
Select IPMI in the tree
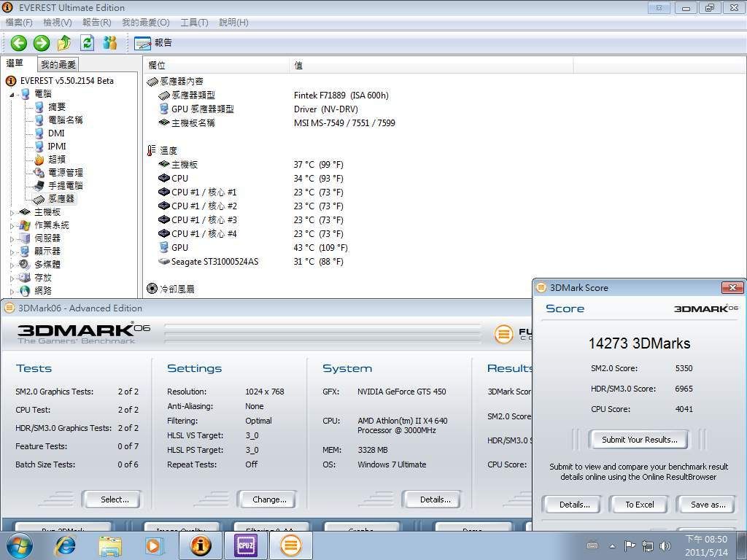click(57, 146)
